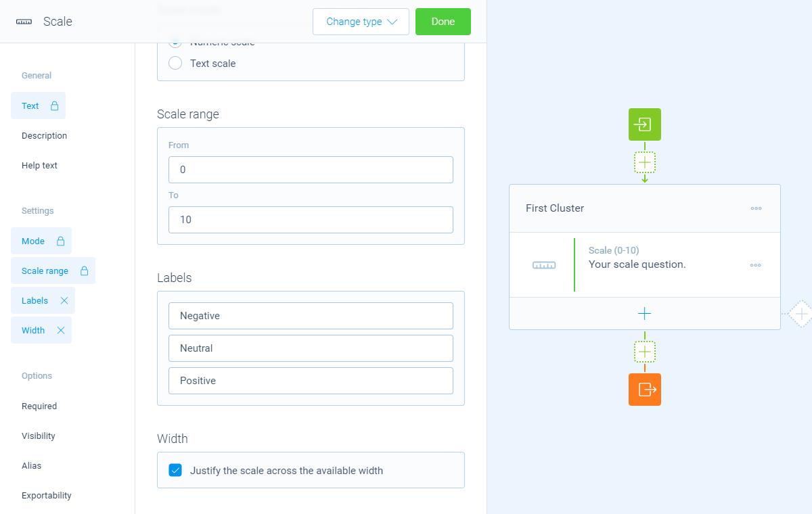This screenshot has width=812, height=514.
Task: Open the First Cluster three-dot options menu
Action: coord(756,208)
